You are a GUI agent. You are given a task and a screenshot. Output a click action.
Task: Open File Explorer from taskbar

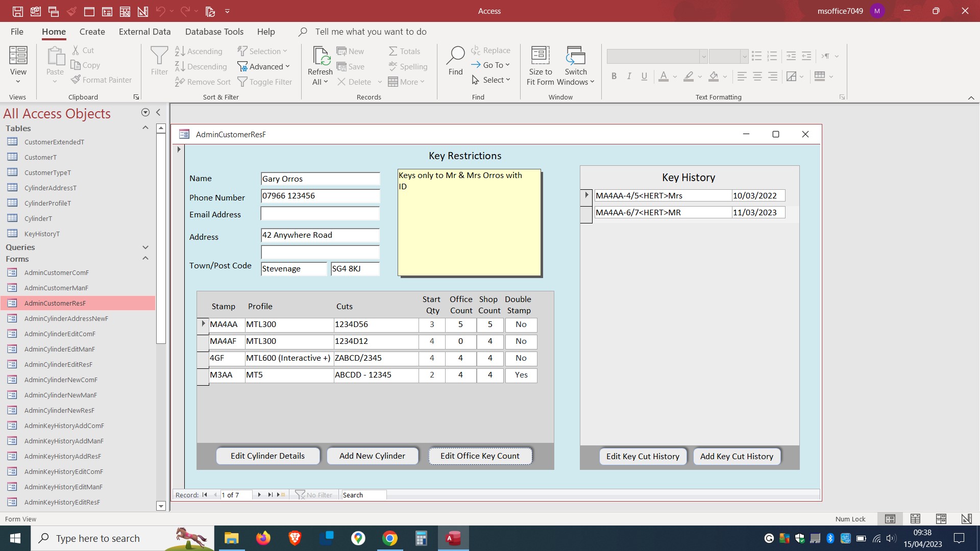click(x=231, y=538)
